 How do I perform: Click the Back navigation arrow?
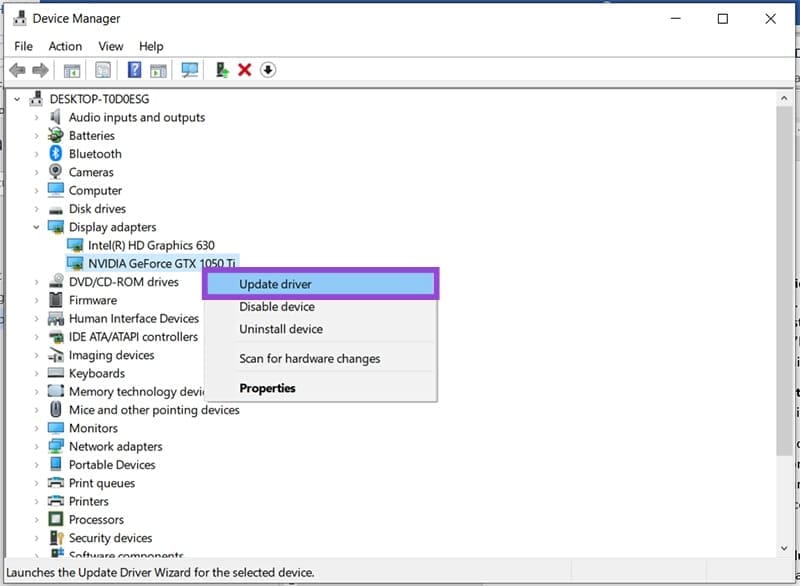click(20, 70)
